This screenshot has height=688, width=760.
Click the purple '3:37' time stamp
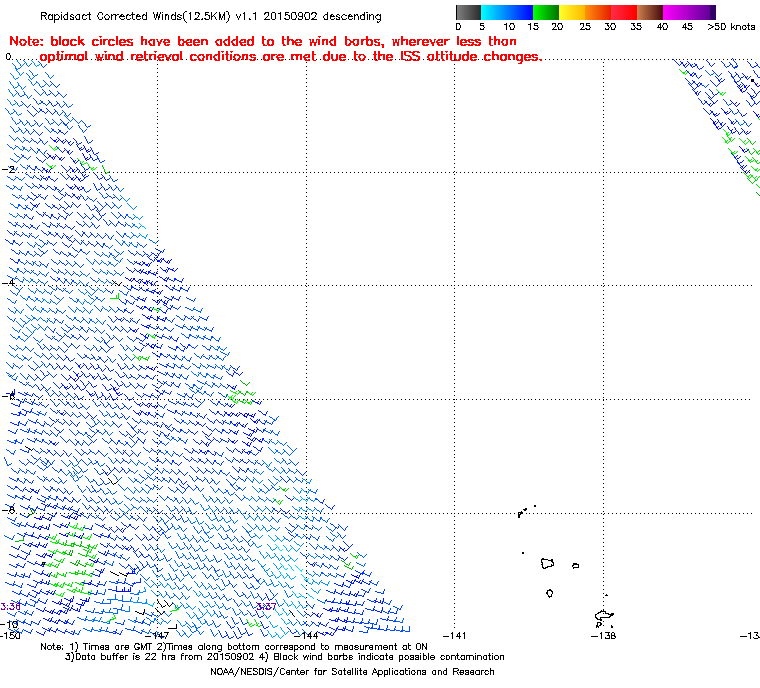(266, 607)
